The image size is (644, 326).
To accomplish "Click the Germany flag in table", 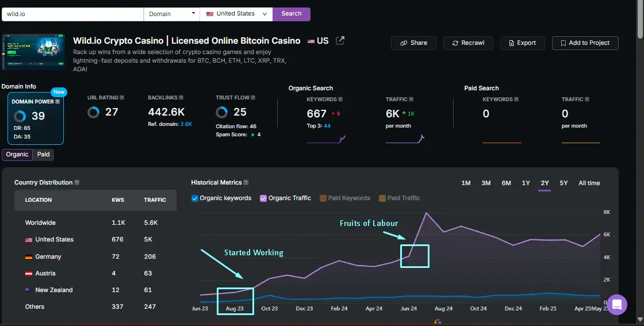I will click(x=29, y=256).
